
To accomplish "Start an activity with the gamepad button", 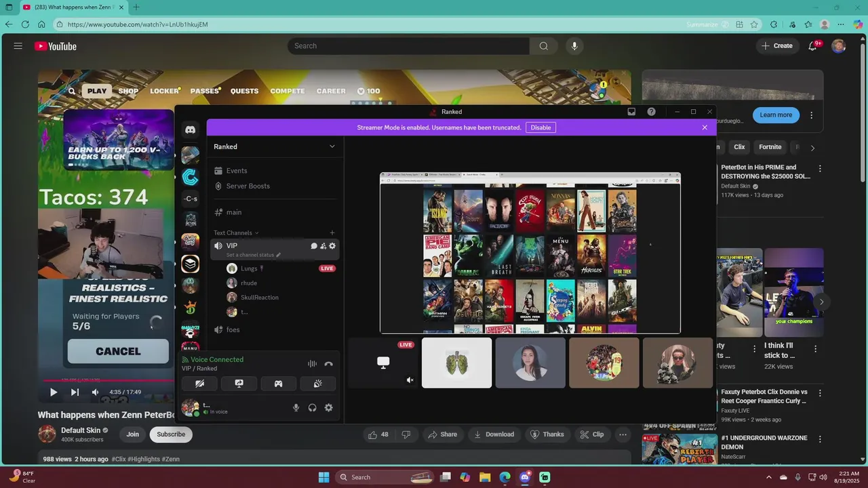I will 278,384.
